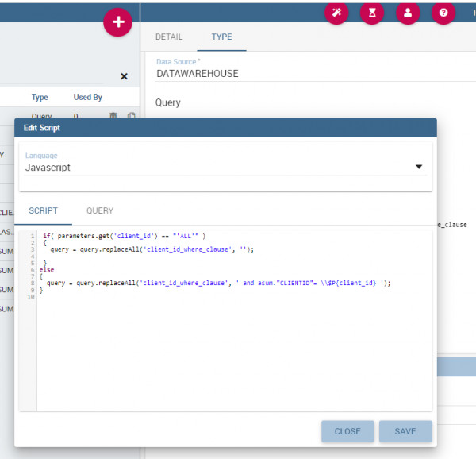The height and width of the screenshot is (459, 476).
Task: Open the help question mark icon
Action: pyautogui.click(x=443, y=13)
